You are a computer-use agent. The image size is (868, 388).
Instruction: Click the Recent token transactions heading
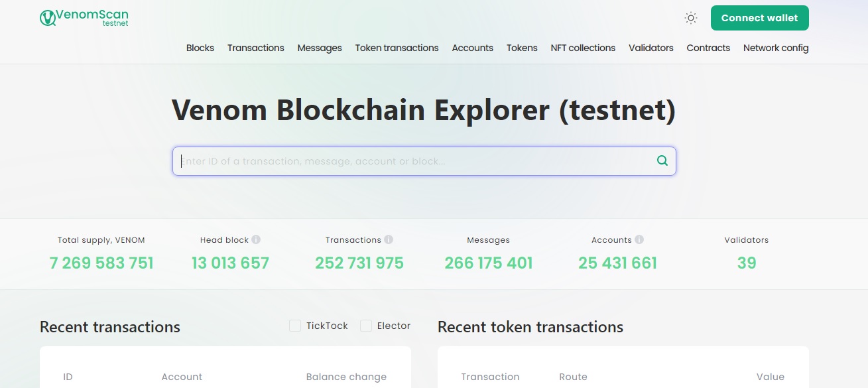click(x=530, y=327)
